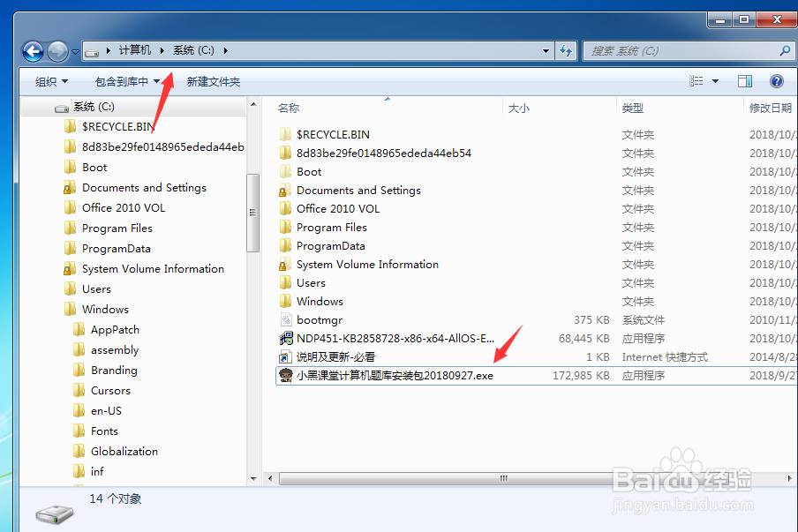Screen dimensions: 798x532
Task: Select Branding folder in navigation tree
Action: click(x=114, y=371)
